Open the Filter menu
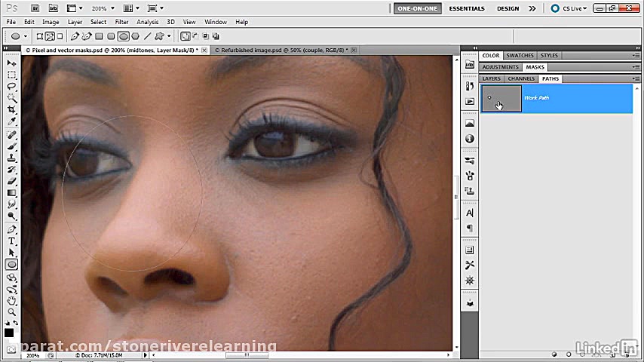This screenshot has height=362, width=644. tap(121, 22)
